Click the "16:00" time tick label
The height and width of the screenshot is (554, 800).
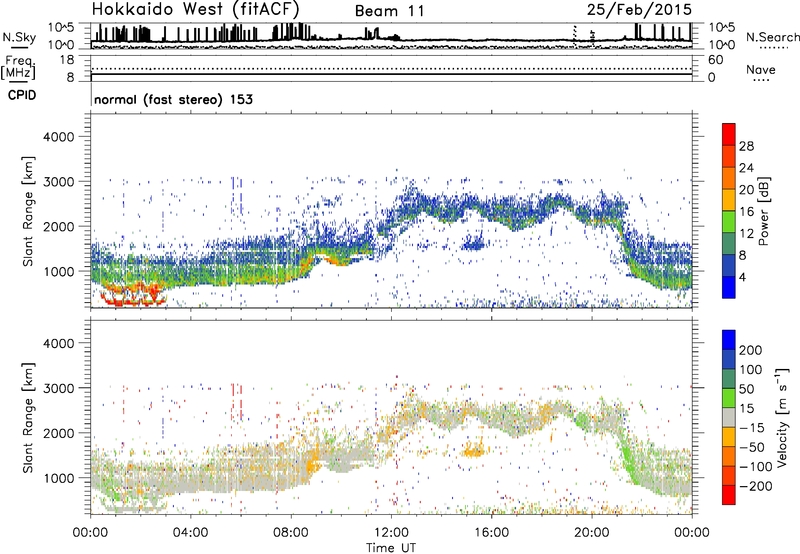click(491, 533)
